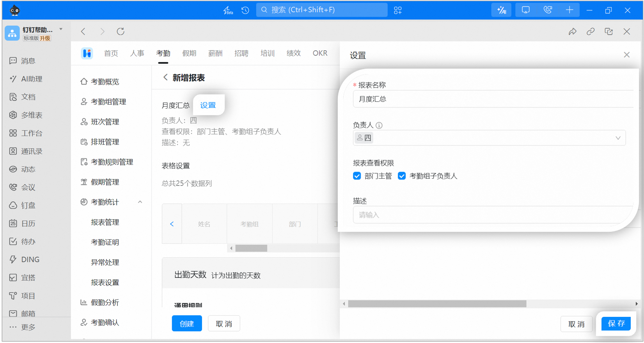Screen dimensions: 644x343
Task: Open 工作台 in the sidebar
Action: coord(26,133)
